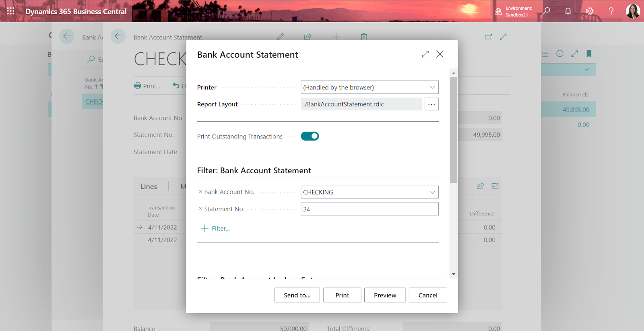Screen dimensions: 644x331
Task: Close the Bank Account Statement dialog
Action: coord(440,54)
